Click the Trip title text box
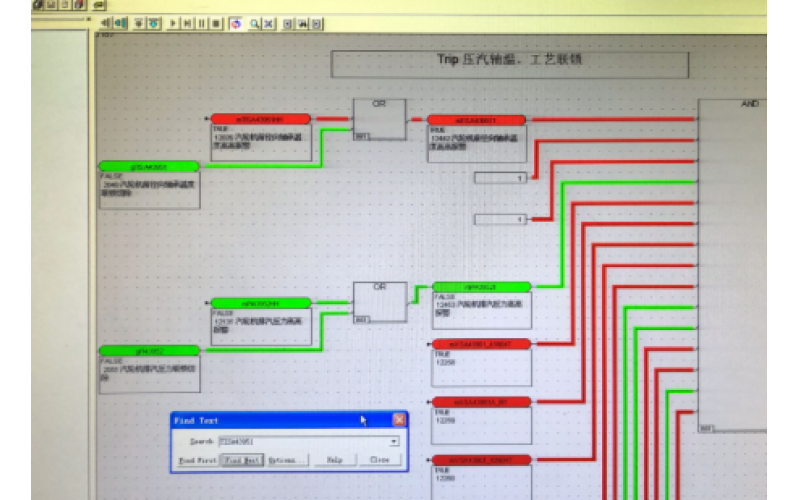800x500 pixels. click(510, 64)
